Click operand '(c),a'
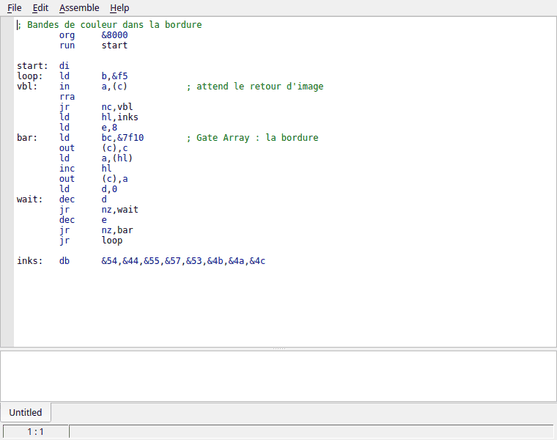The width and height of the screenshot is (557, 440). (114, 179)
